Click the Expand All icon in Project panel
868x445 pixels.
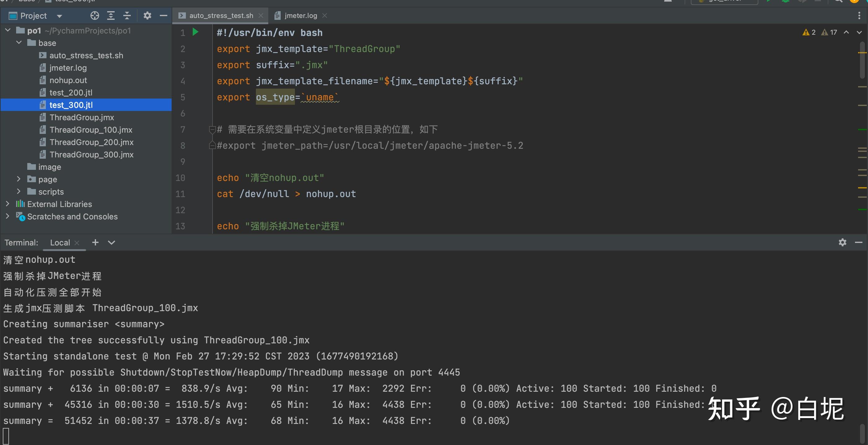111,15
